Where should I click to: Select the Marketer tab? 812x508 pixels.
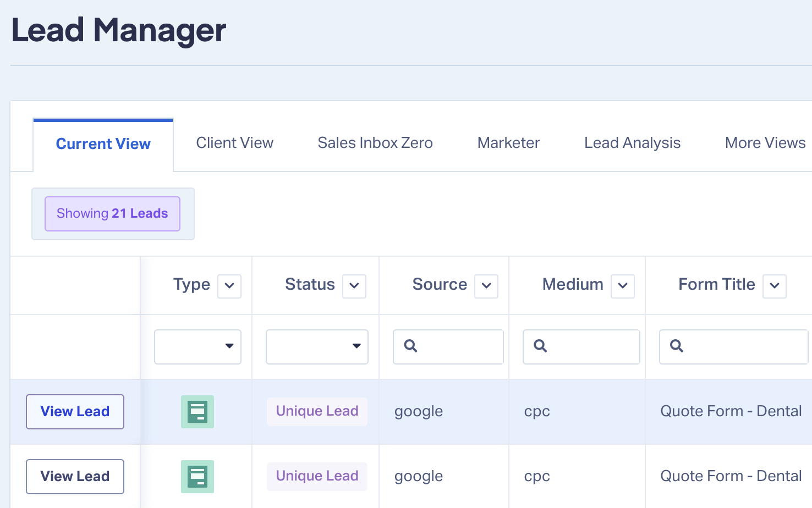(x=509, y=143)
